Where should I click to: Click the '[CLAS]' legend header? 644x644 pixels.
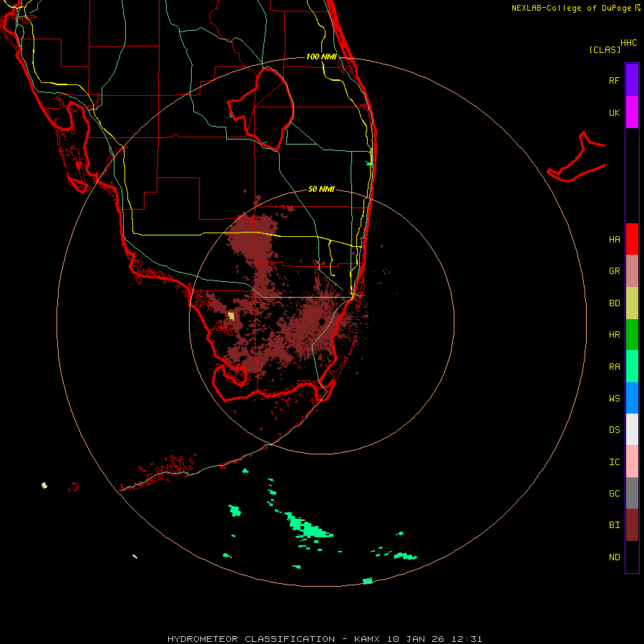point(605,49)
